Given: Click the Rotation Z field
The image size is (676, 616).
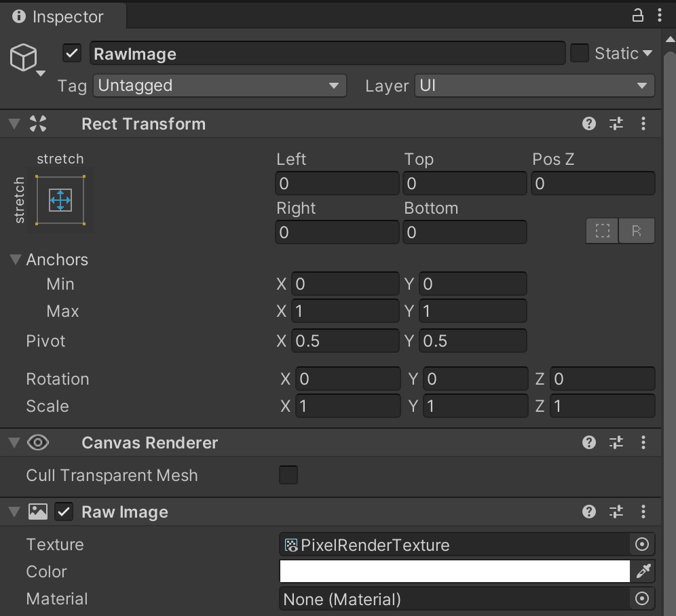Looking at the screenshot, I should [603, 379].
